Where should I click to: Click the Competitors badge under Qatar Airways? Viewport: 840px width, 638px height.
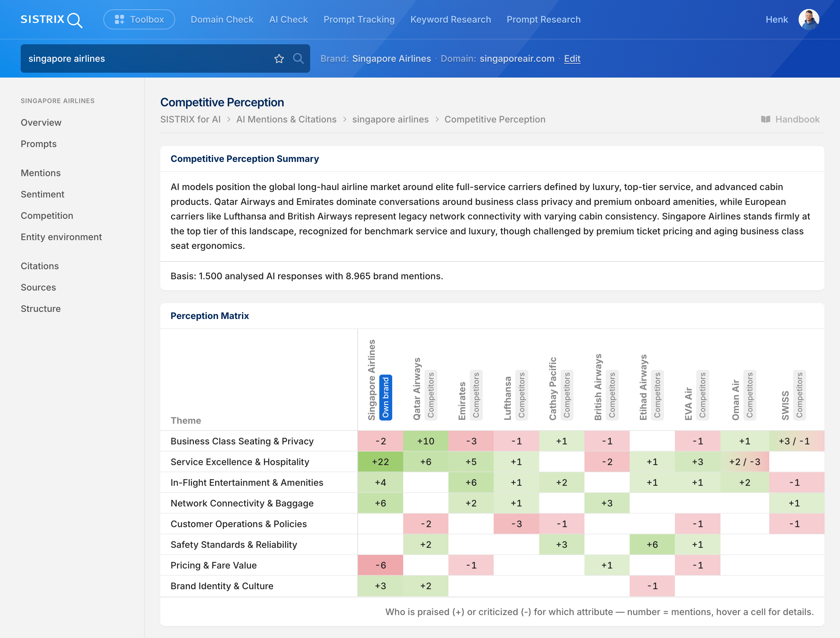(x=431, y=395)
